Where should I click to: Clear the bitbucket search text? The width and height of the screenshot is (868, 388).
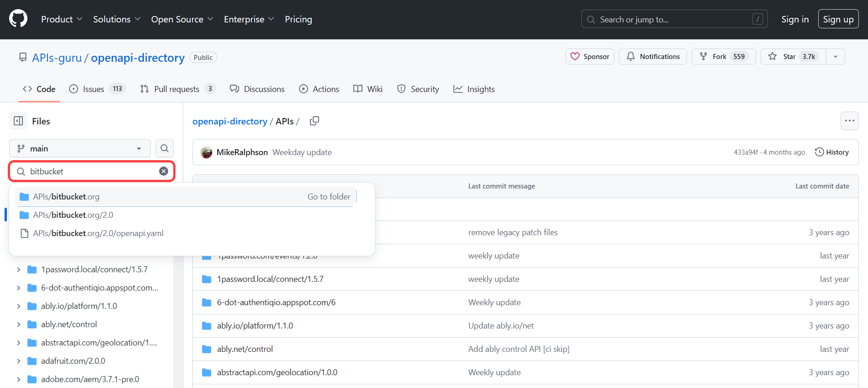(164, 171)
